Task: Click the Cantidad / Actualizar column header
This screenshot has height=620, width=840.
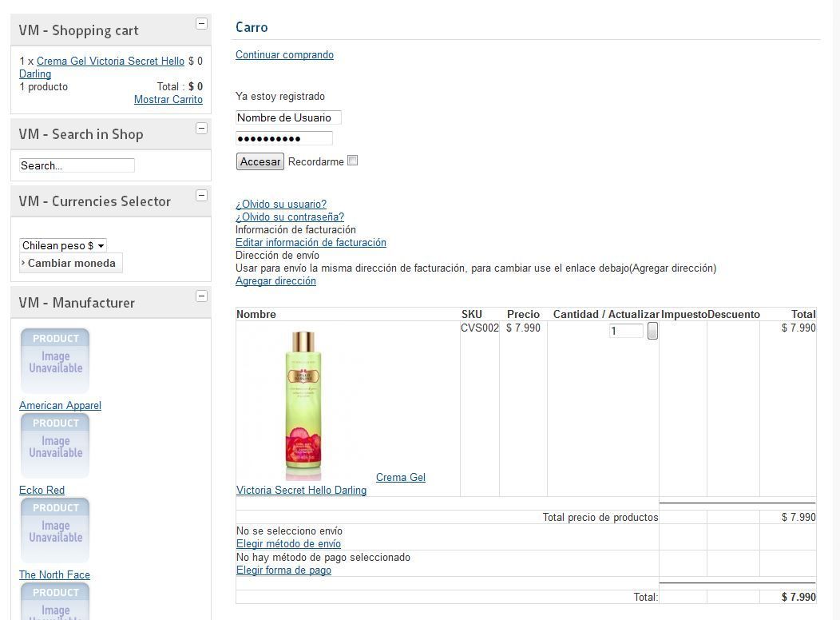Action: coord(606,315)
